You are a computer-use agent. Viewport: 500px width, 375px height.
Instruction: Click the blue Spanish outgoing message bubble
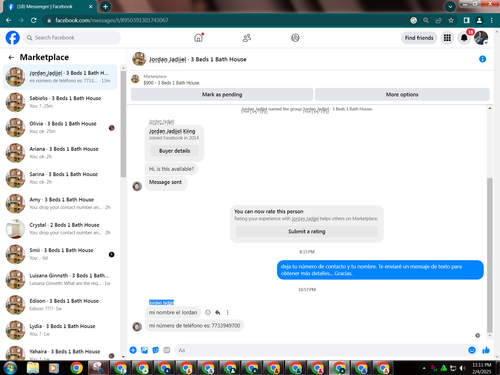(380, 270)
